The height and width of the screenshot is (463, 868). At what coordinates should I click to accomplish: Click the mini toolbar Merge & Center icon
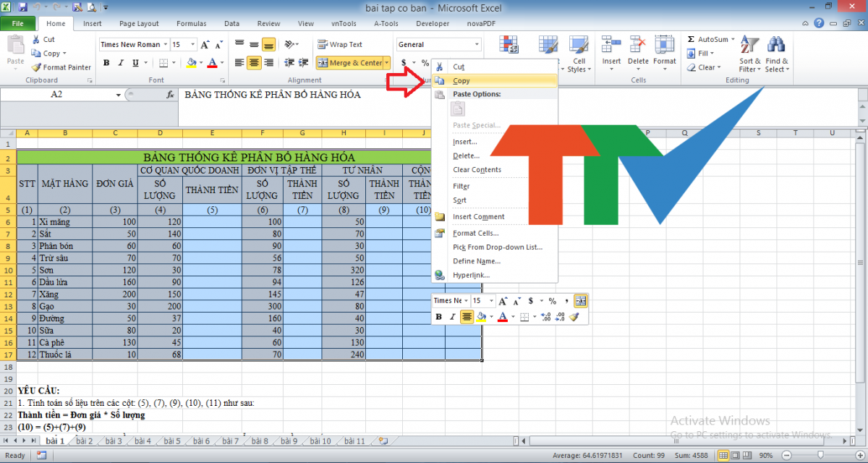581,301
